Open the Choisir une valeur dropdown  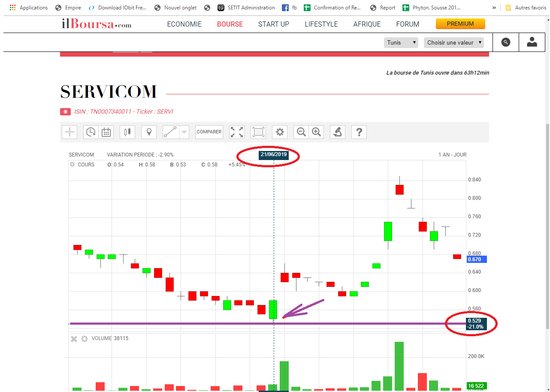coord(453,42)
